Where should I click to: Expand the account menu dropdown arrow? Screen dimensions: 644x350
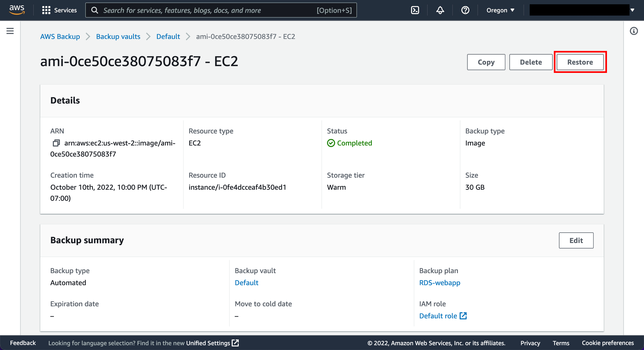632,10
